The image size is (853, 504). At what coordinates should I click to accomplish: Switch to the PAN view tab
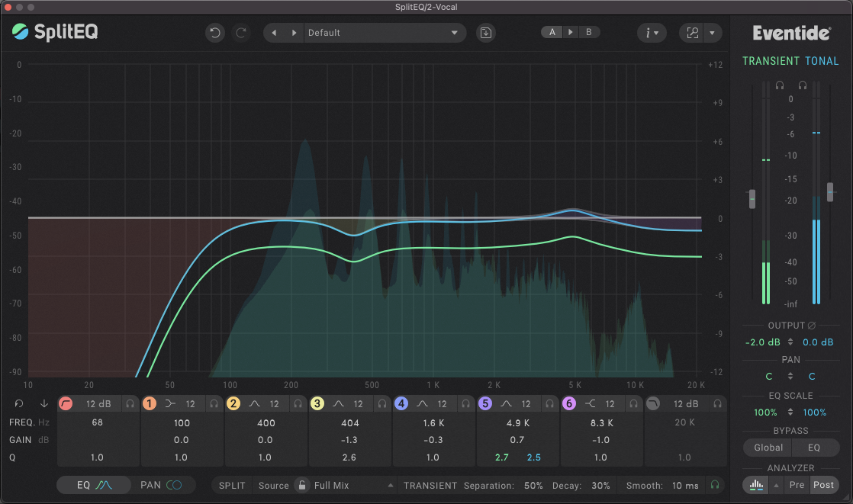tap(162, 485)
